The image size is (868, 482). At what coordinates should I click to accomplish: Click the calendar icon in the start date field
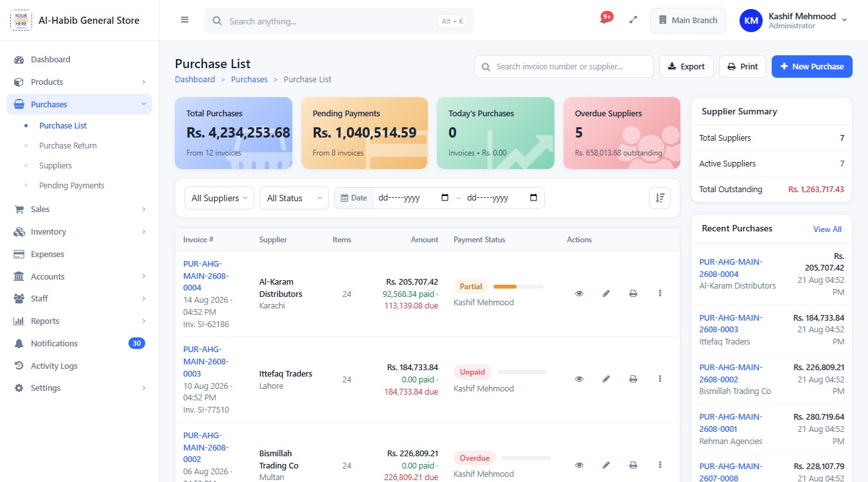pos(445,198)
